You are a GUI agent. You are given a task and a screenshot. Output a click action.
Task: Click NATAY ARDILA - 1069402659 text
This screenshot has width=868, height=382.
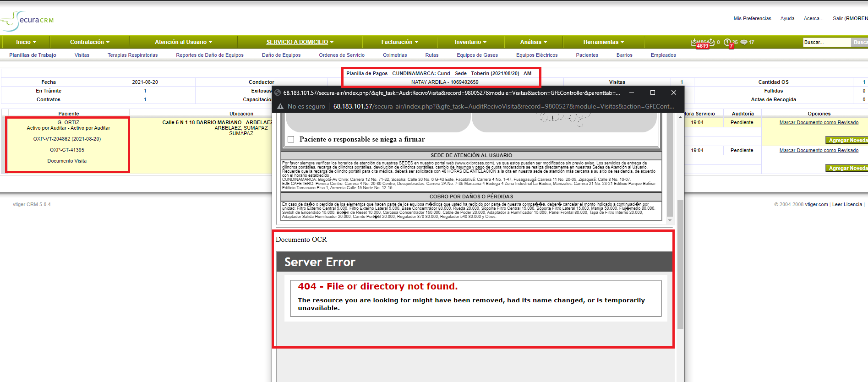445,82
